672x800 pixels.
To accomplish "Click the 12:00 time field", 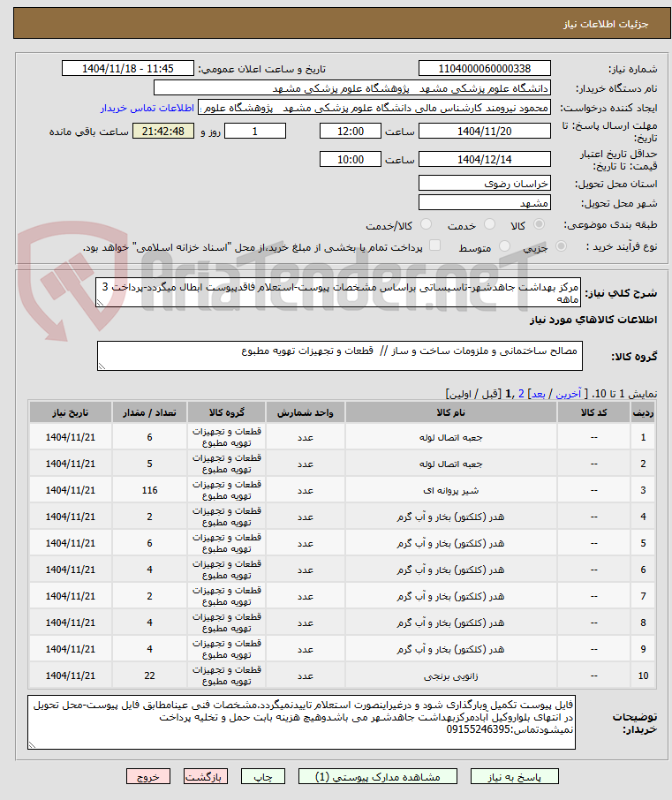I will click(x=350, y=131).
